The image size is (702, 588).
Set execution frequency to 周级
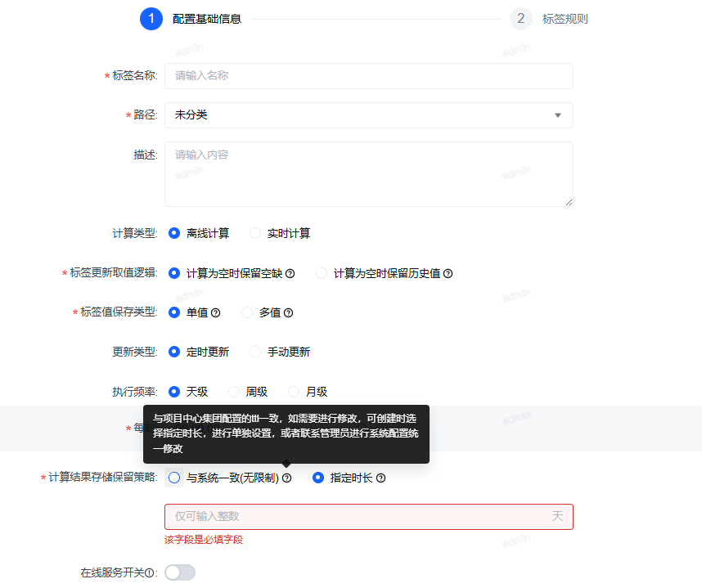(x=234, y=392)
